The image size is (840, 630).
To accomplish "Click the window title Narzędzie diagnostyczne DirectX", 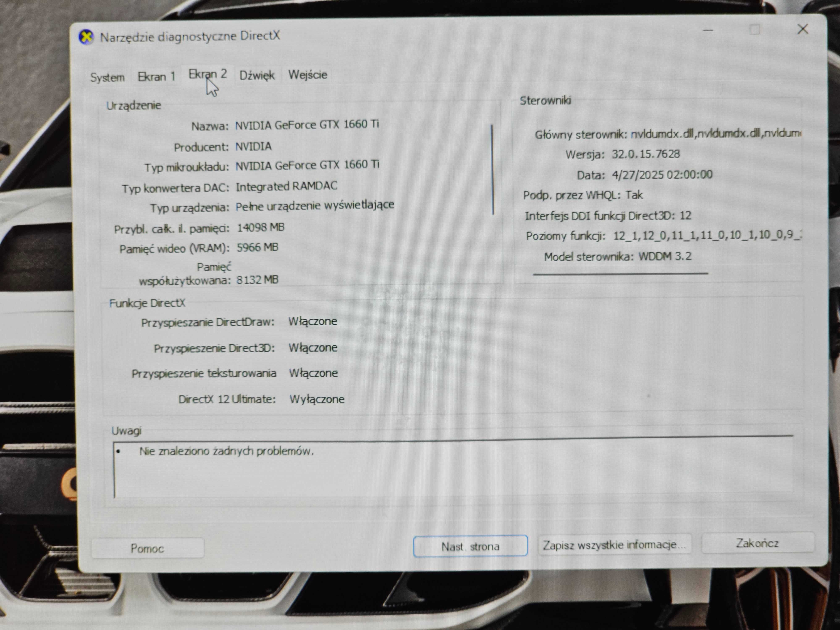I will click(x=190, y=37).
